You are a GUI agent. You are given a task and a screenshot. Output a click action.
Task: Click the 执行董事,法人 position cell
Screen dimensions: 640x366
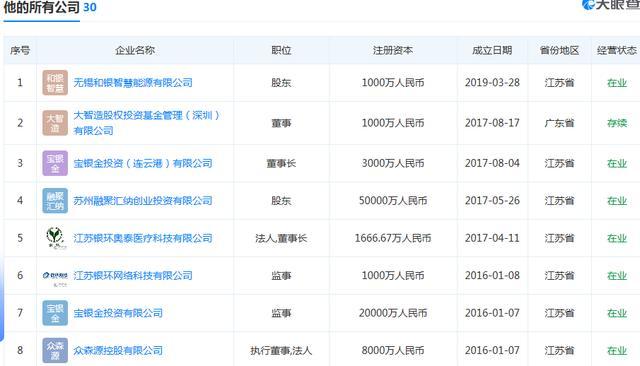pos(281,350)
